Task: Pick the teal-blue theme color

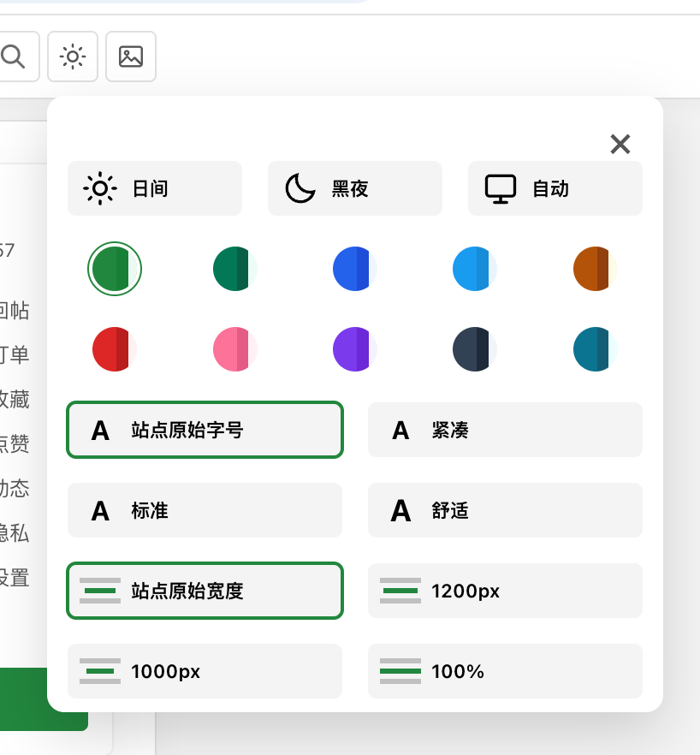Action: (x=595, y=349)
